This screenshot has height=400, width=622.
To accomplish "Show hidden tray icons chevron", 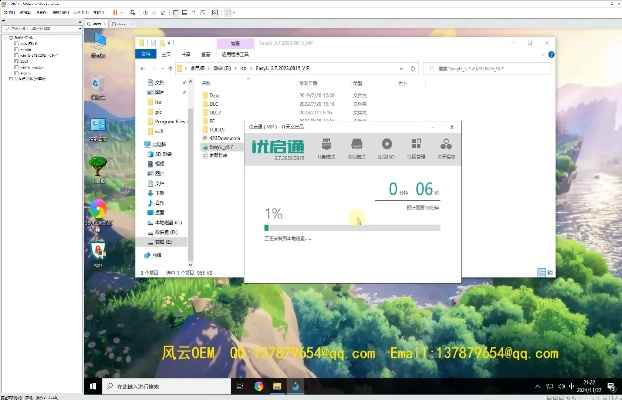I will click(538, 386).
